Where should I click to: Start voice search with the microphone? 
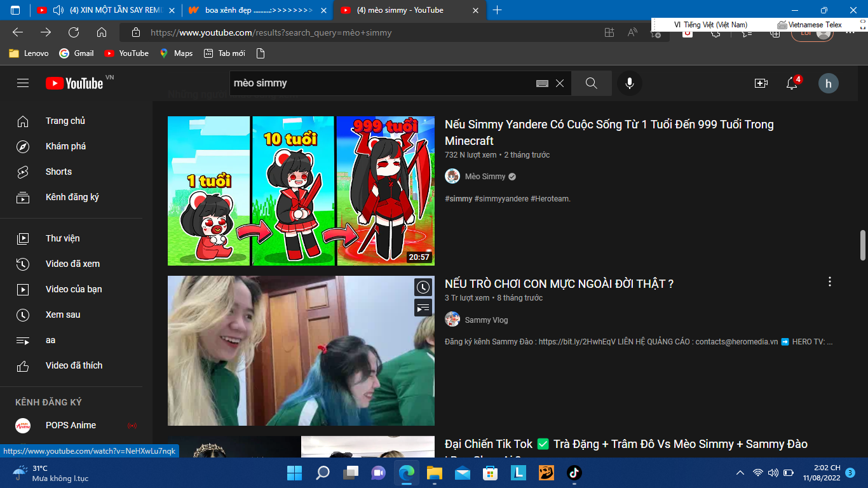pyautogui.click(x=629, y=83)
